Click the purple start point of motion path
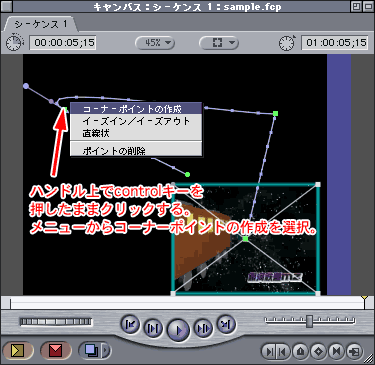The height and width of the screenshot is (365, 375). coord(26,86)
